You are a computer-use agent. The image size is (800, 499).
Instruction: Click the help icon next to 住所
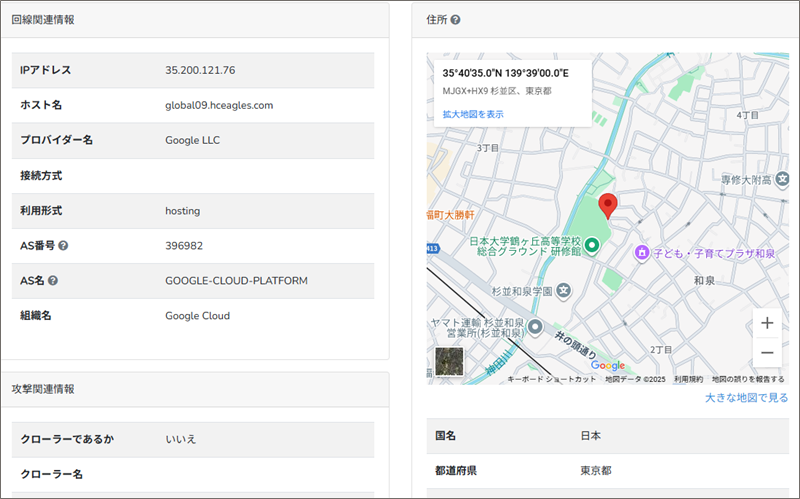click(456, 20)
